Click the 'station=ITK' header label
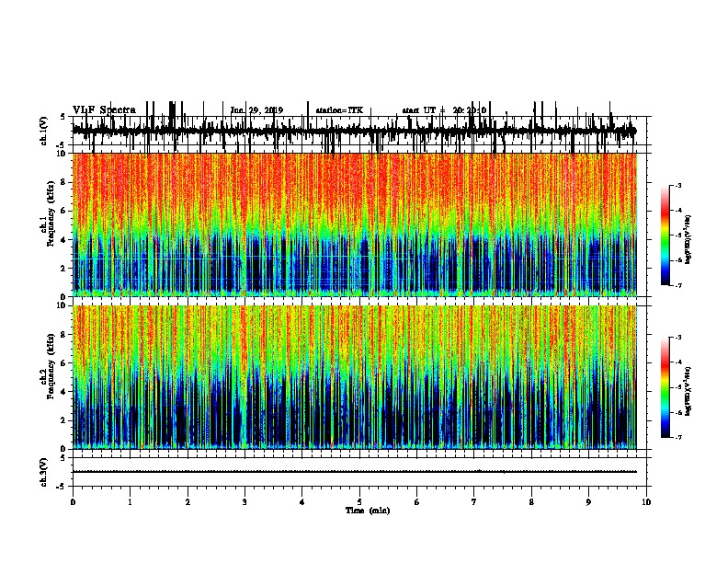The height and width of the screenshot is (563, 728). coord(339,110)
